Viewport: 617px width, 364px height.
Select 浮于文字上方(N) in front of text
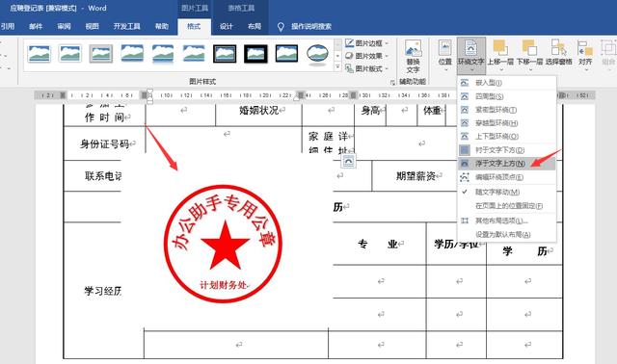pyautogui.click(x=507, y=164)
